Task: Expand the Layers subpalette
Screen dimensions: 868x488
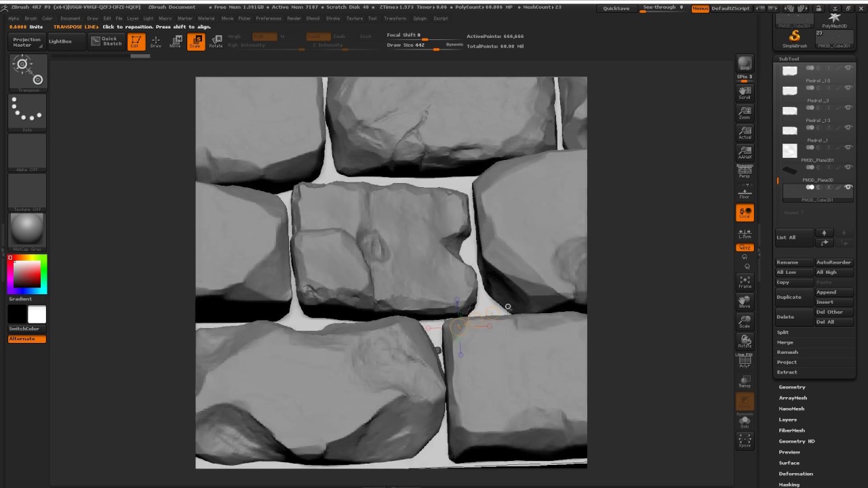Action: [788, 420]
